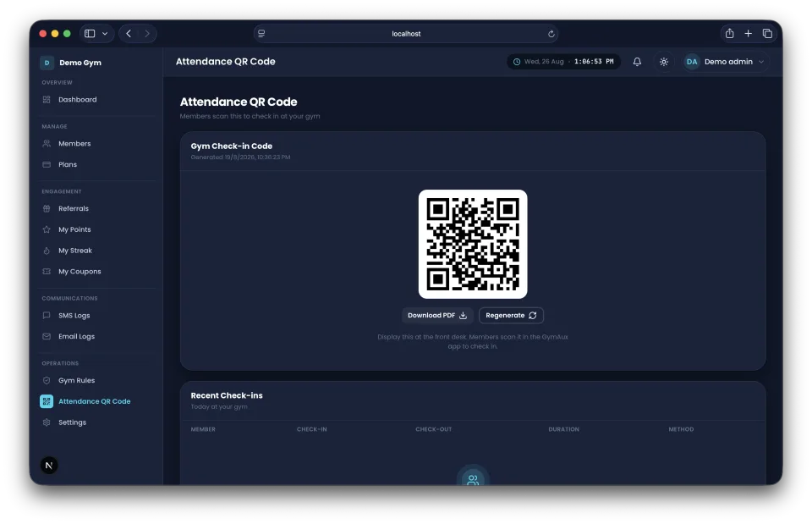
Task: Open My Streak
Action: tap(75, 251)
